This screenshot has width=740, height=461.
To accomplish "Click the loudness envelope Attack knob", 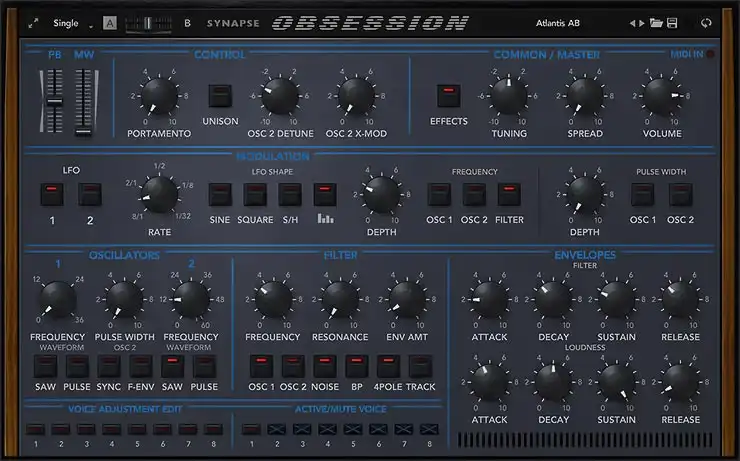I will point(489,382).
